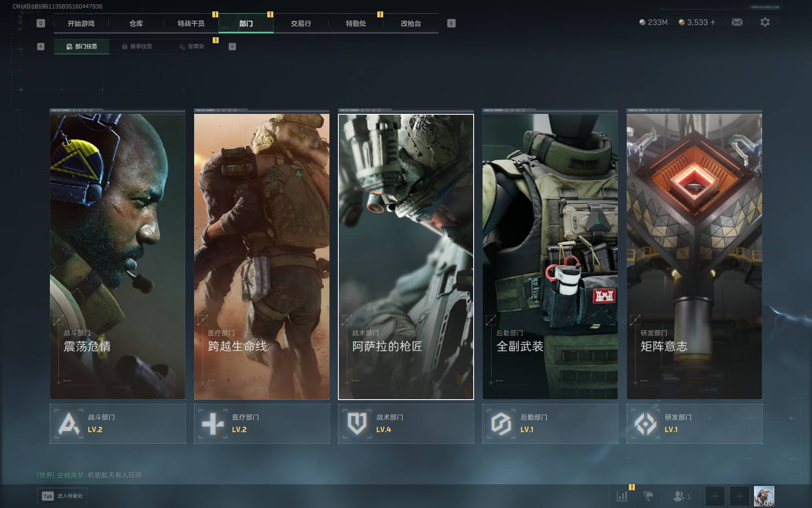
Task: Click the first empty squad slot plus
Action: [715, 496]
